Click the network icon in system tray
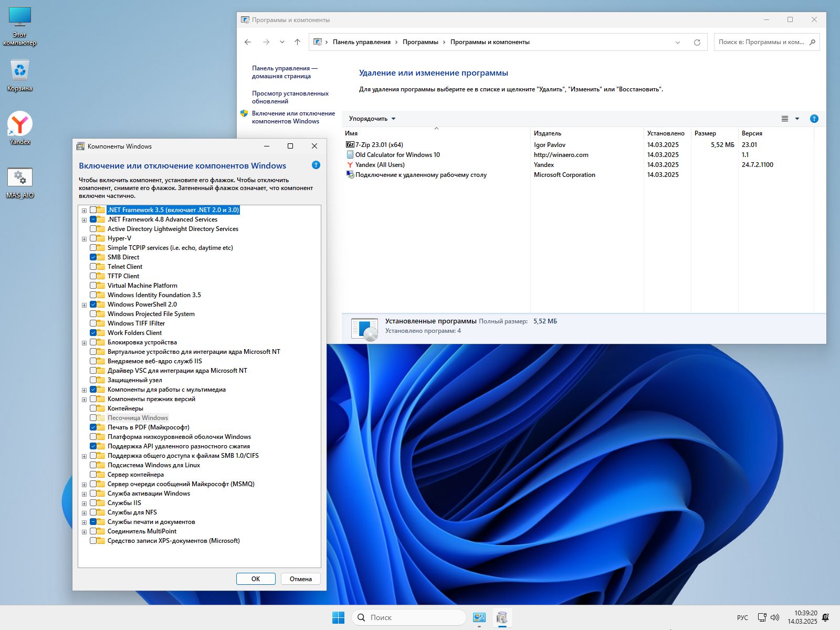Image resolution: width=840 pixels, height=630 pixels. (762, 617)
